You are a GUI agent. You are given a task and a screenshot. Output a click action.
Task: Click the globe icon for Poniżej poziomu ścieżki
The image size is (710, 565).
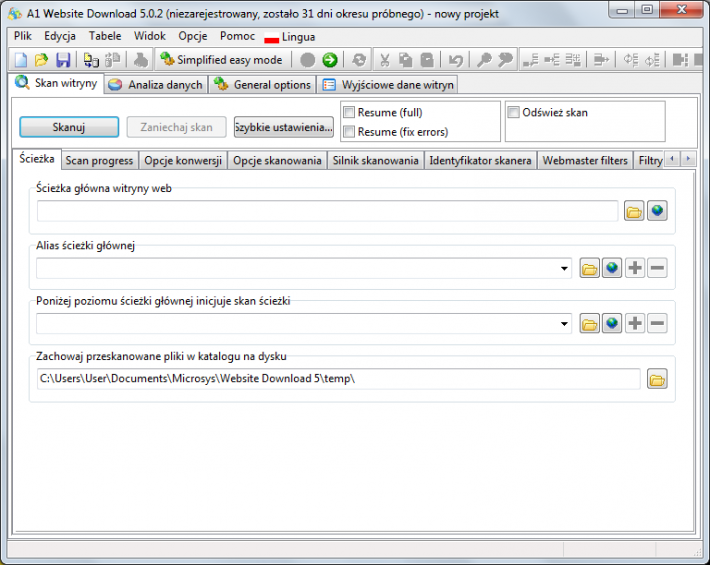612,323
